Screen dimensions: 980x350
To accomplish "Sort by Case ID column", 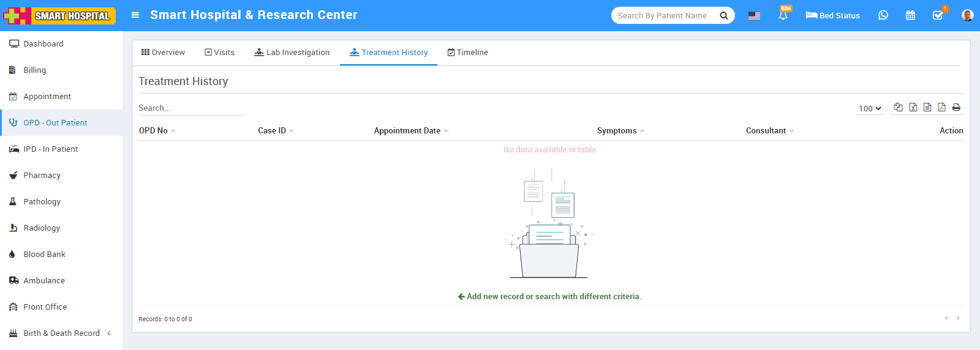I will [x=276, y=131].
